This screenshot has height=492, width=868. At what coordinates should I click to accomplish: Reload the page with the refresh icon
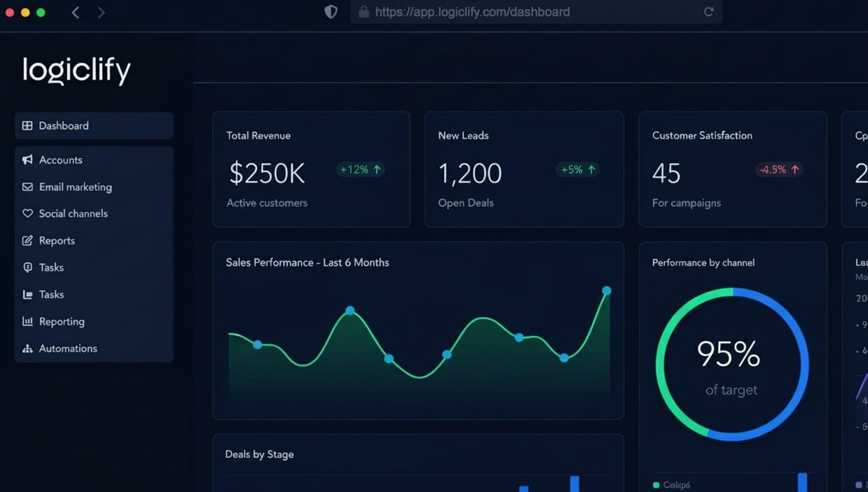pyautogui.click(x=708, y=12)
